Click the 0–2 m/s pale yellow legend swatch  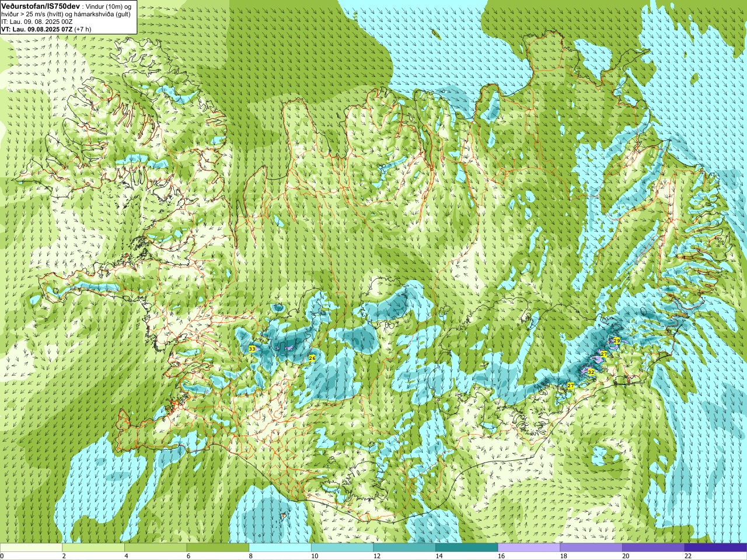31,548
